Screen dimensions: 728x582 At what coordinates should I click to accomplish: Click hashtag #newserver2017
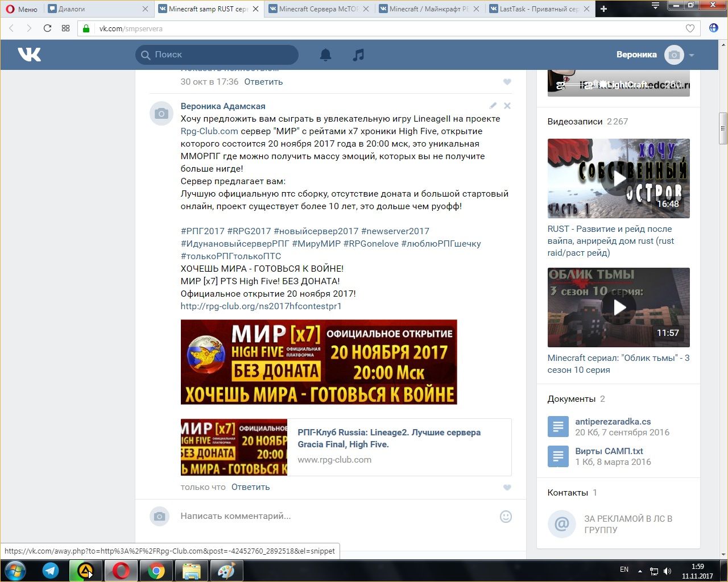click(395, 231)
